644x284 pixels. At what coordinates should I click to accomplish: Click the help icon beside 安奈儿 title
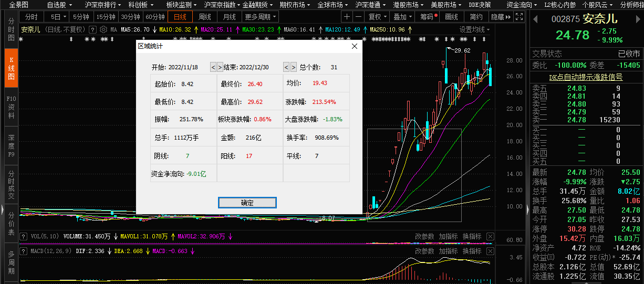[92, 29]
